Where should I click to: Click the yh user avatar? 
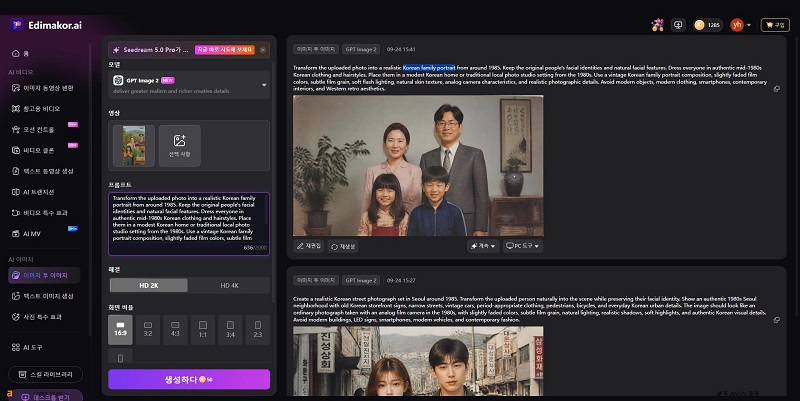737,24
